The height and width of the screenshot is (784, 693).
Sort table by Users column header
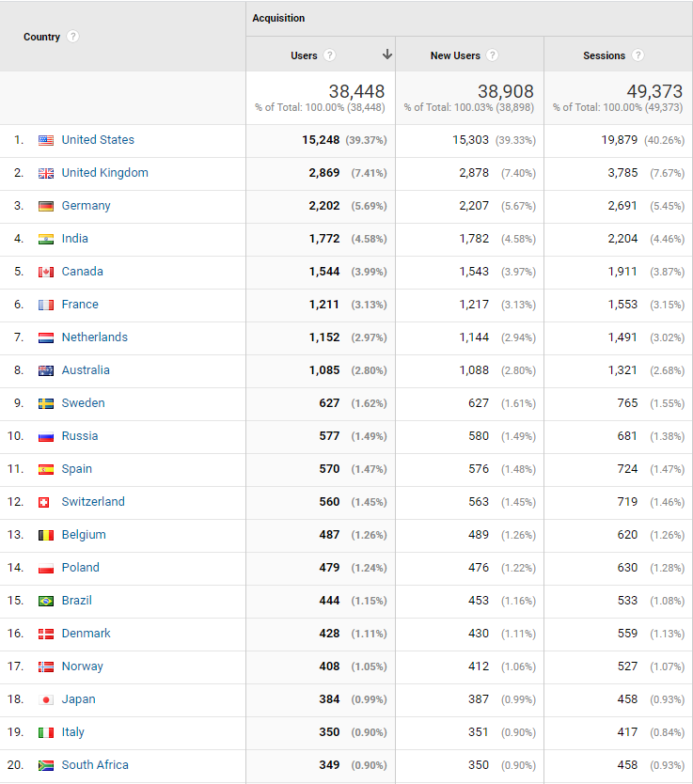pos(304,55)
